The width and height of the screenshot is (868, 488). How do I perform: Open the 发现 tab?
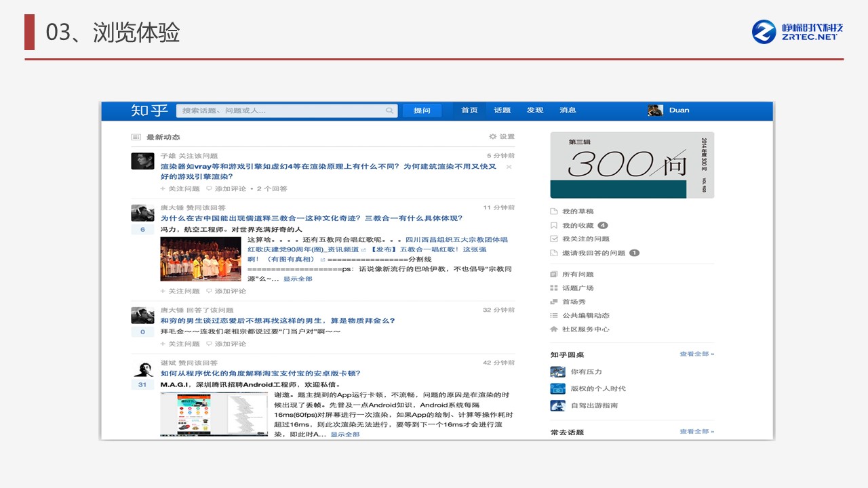[535, 110]
